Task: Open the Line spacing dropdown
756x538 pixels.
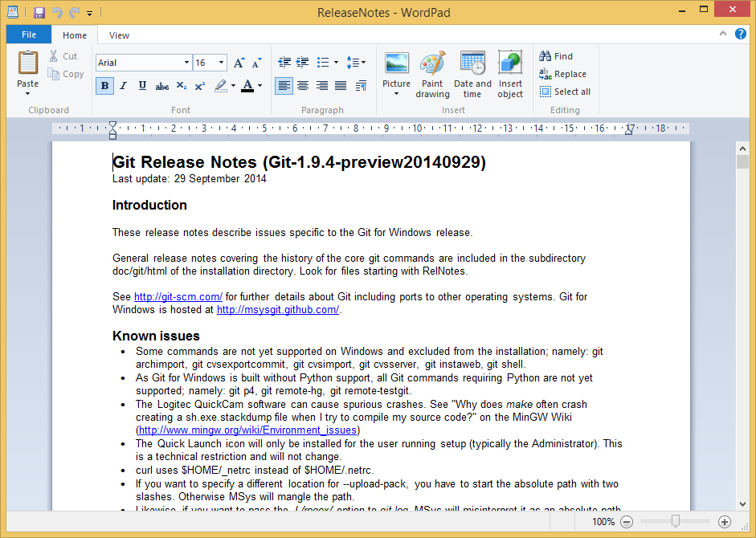Action: [x=356, y=62]
